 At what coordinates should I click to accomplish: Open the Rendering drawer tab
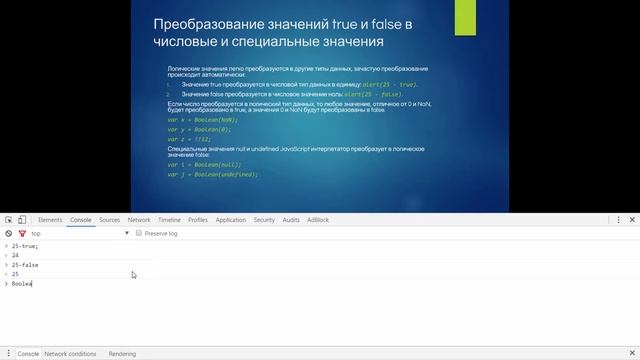[x=122, y=354]
